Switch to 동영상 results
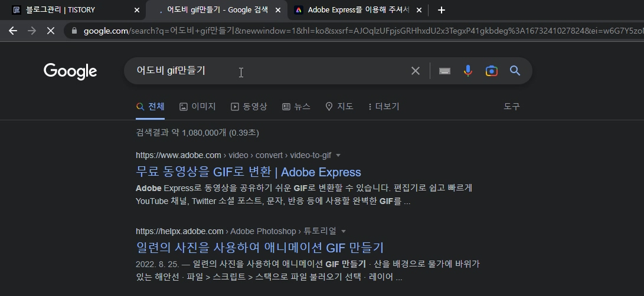This screenshot has height=296, width=644. click(x=249, y=107)
